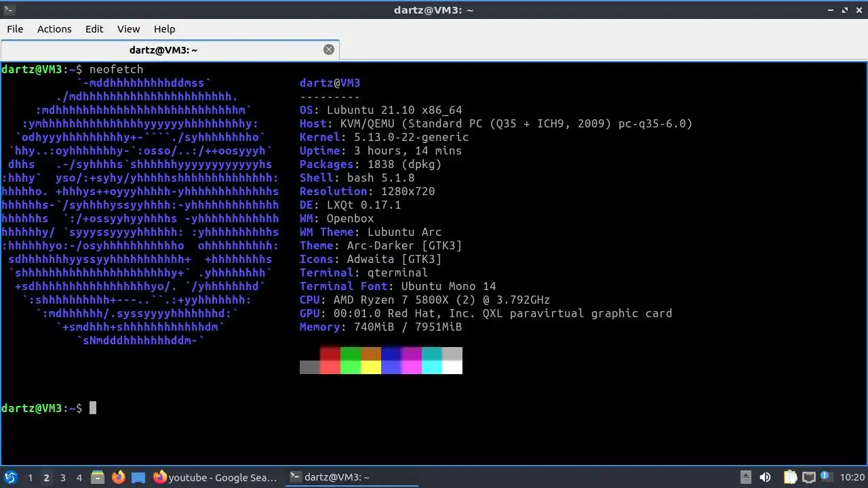
Task: Open the update notifier tray icon
Action: coord(826,477)
